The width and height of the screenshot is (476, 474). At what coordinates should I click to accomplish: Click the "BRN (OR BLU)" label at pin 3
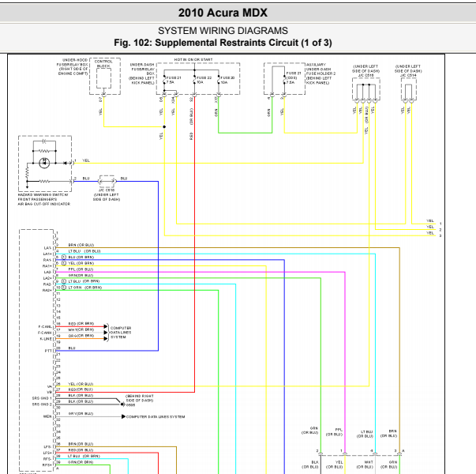[81, 245]
